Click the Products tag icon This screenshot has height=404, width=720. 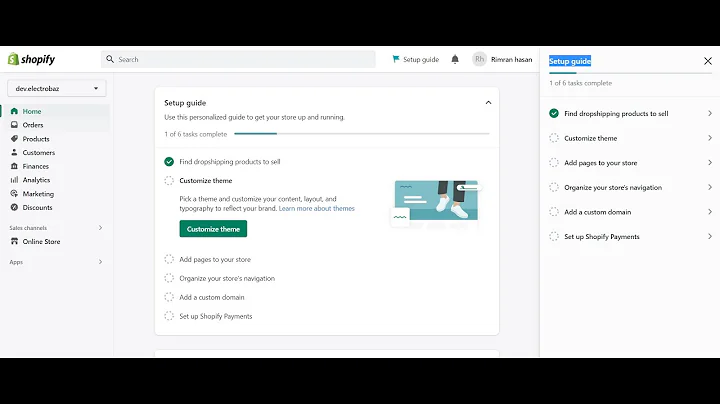point(14,139)
